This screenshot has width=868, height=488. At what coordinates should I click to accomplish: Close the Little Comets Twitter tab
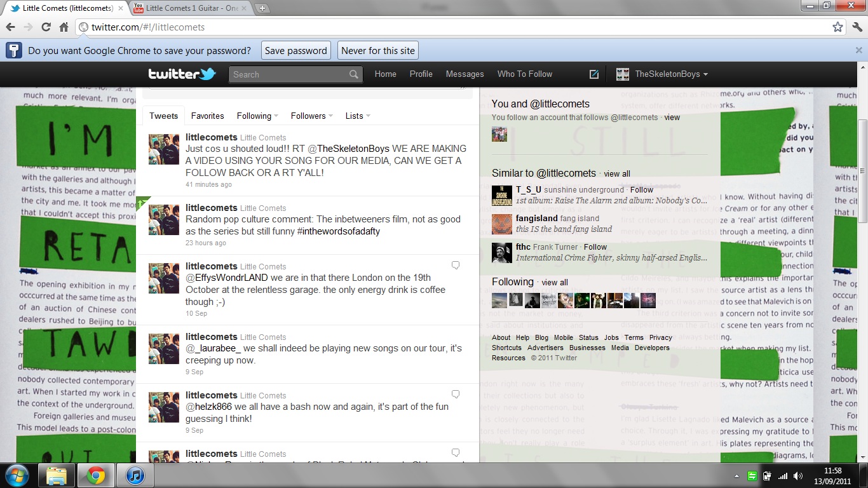click(x=121, y=8)
